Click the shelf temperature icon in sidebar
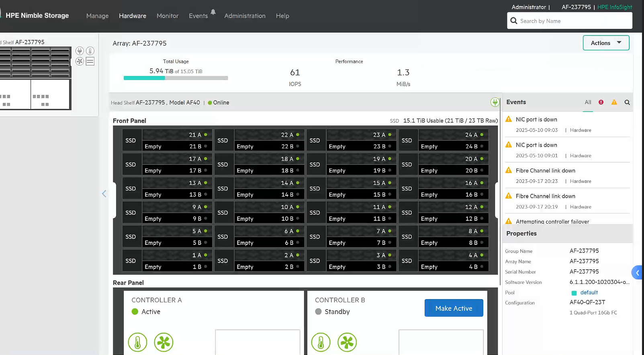Screen dimensions: 644x355 tap(90, 51)
